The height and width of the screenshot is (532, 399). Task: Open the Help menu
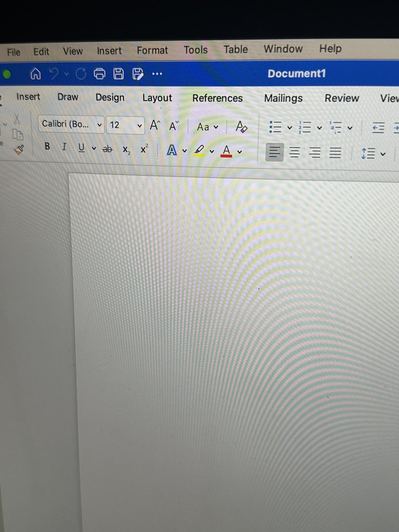click(330, 48)
